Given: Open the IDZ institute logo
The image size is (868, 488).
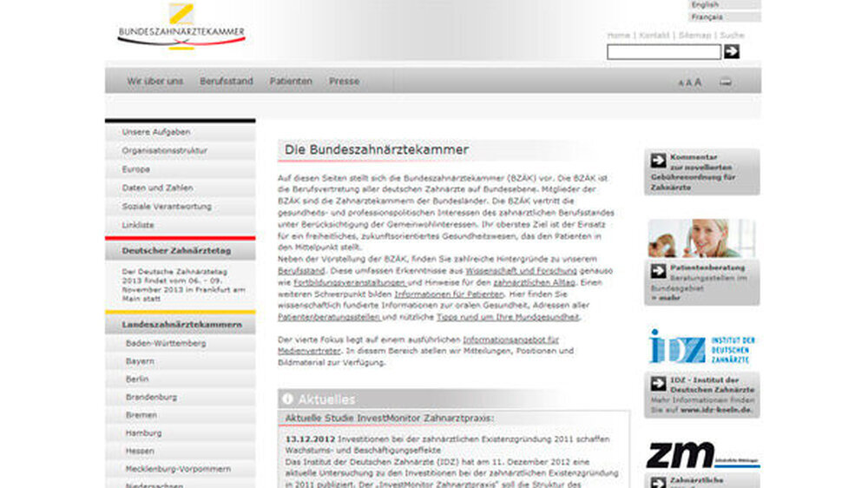Looking at the screenshot, I should [x=701, y=346].
